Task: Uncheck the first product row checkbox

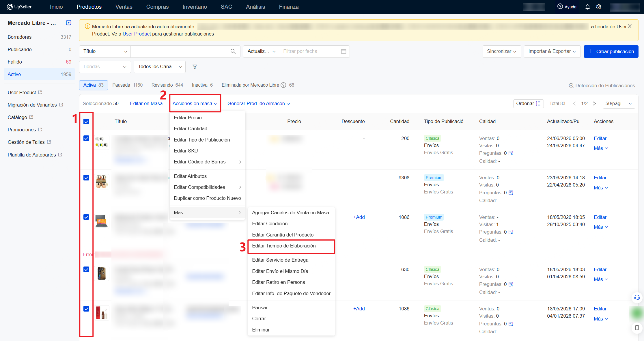Action: (86, 138)
